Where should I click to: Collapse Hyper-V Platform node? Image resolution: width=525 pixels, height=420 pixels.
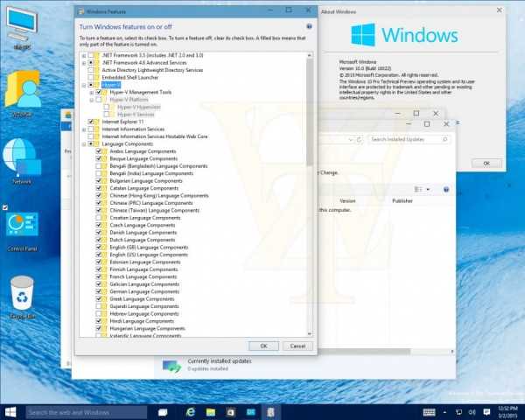click(x=92, y=100)
